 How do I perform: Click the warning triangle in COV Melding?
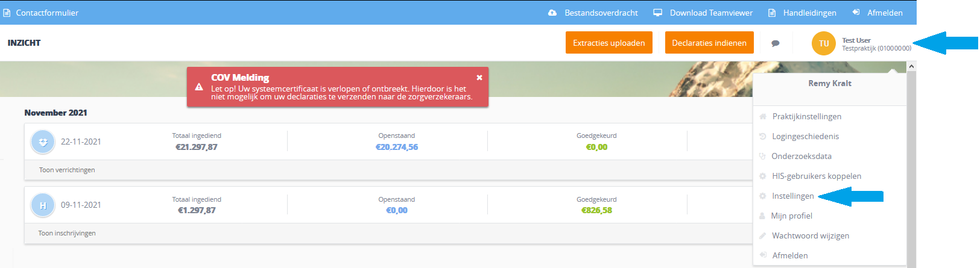(199, 87)
